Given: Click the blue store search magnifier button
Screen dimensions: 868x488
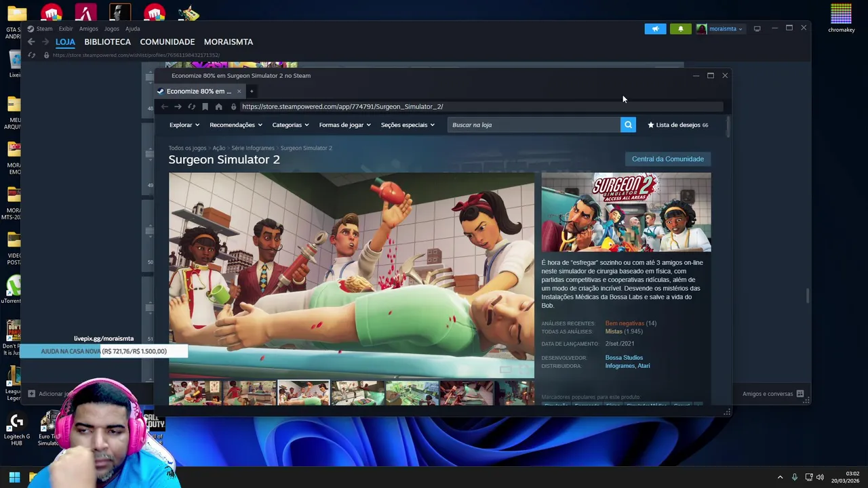Looking at the screenshot, I should click(628, 125).
